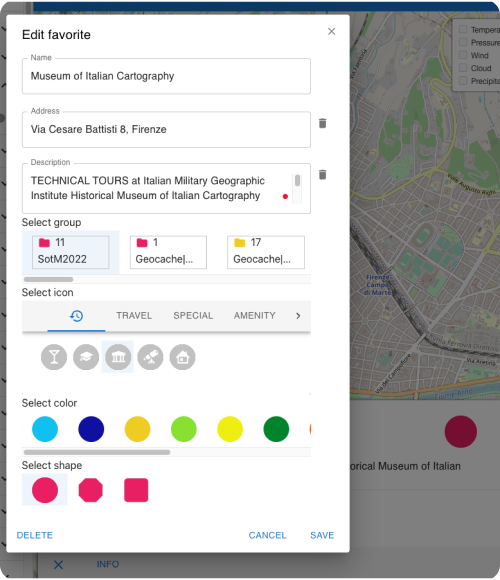The height and width of the screenshot is (580, 500).
Task: Pick the museum building icon
Action: [x=118, y=357]
